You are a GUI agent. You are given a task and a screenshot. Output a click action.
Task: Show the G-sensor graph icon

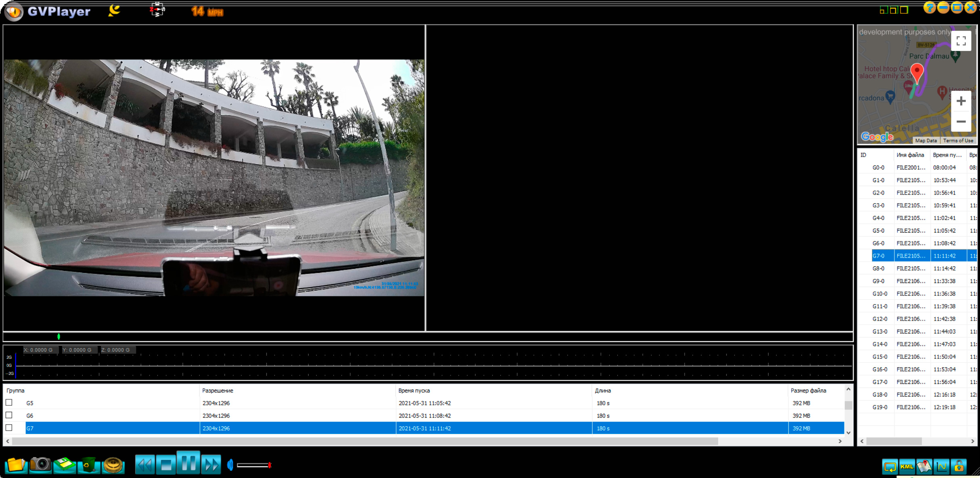point(942,467)
